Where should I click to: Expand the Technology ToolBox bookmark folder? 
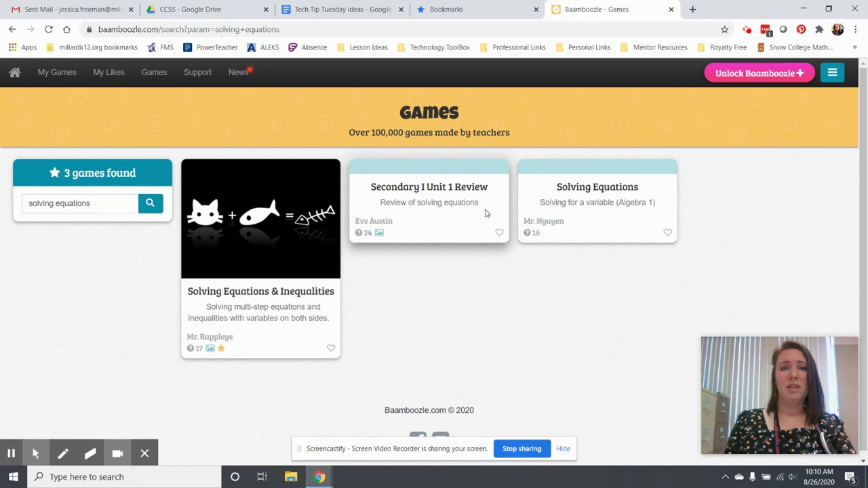tap(433, 47)
